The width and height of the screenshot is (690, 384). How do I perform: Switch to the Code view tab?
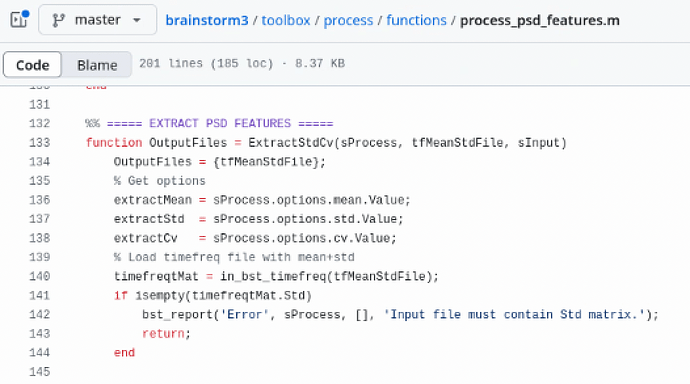click(33, 65)
